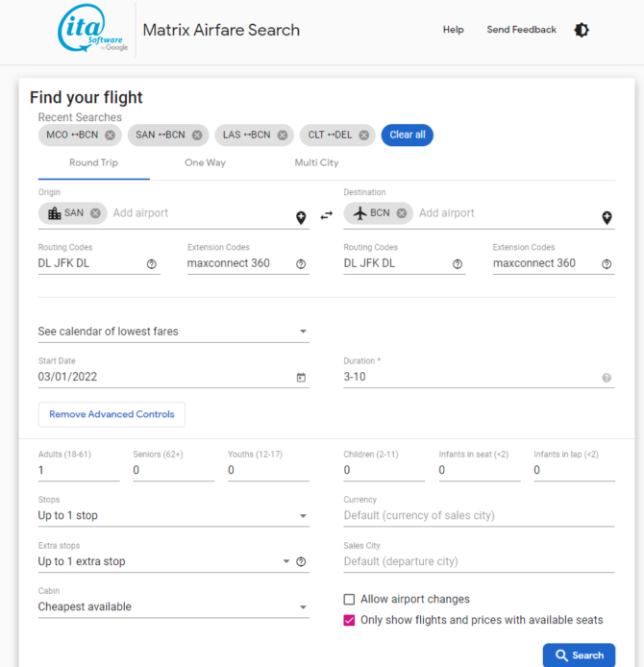Screen dimensions: 644x667
Task: Remove the LAS-BCN recent search chip
Action: coord(283,135)
